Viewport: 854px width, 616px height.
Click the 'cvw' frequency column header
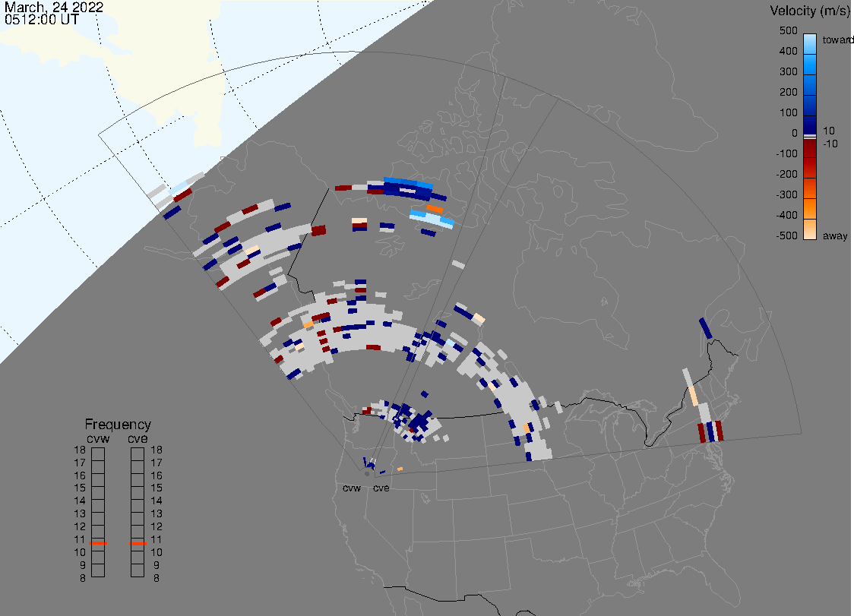[98, 438]
